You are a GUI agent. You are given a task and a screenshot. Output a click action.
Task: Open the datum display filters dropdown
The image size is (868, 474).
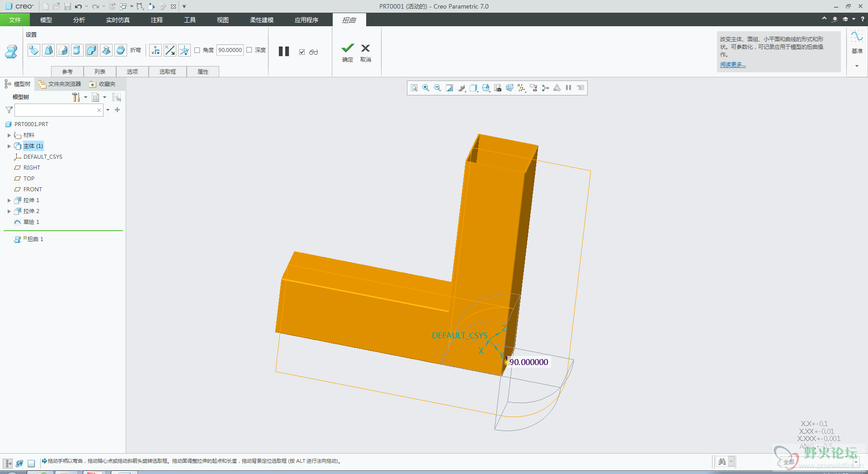(522, 88)
